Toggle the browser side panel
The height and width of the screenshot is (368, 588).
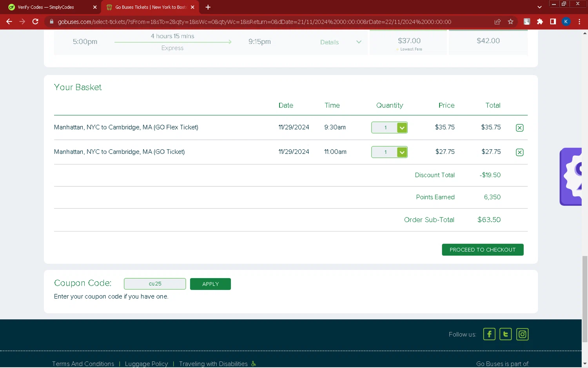(x=553, y=22)
